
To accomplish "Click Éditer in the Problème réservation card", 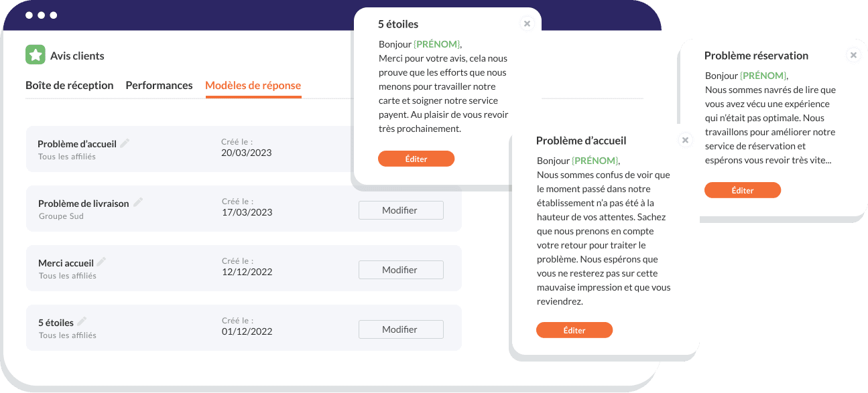I will (743, 190).
